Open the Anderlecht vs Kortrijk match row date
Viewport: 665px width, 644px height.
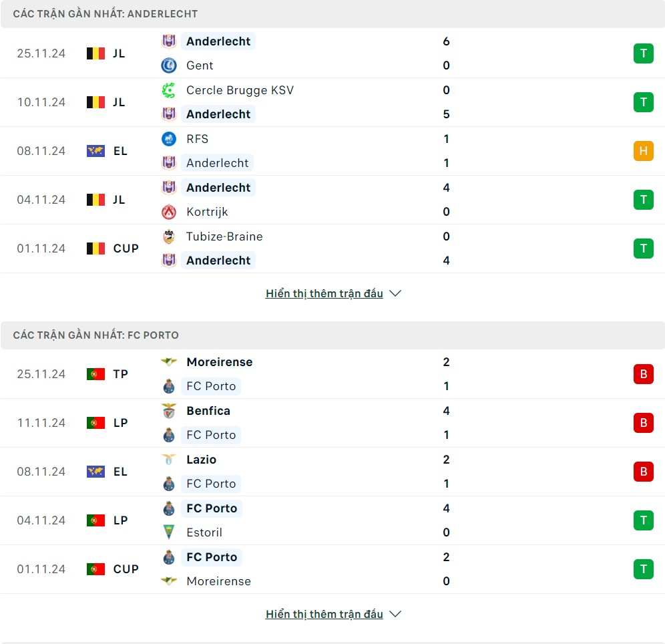pyautogui.click(x=41, y=200)
